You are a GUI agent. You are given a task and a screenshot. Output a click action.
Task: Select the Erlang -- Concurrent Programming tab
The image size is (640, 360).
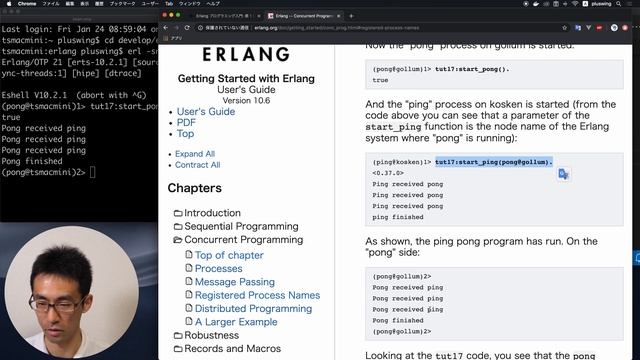point(304,16)
